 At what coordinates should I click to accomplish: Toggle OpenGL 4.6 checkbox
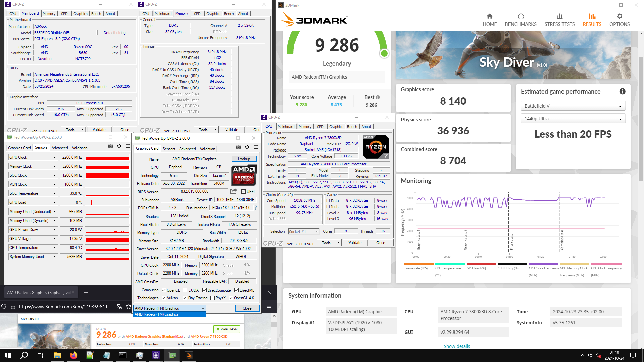pyautogui.click(x=231, y=298)
